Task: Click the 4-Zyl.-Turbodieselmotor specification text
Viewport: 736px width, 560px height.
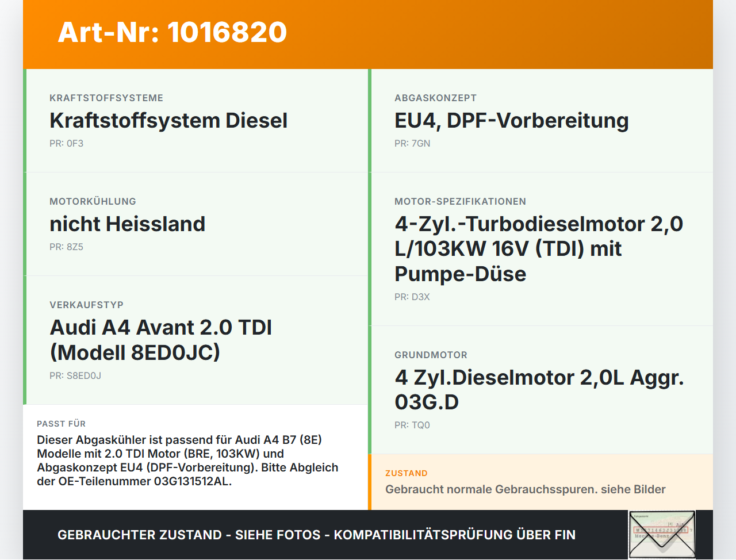Action: click(539, 248)
